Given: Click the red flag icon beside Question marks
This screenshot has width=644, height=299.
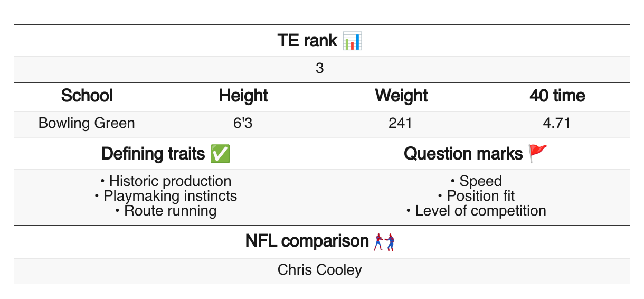Looking at the screenshot, I should [x=538, y=154].
